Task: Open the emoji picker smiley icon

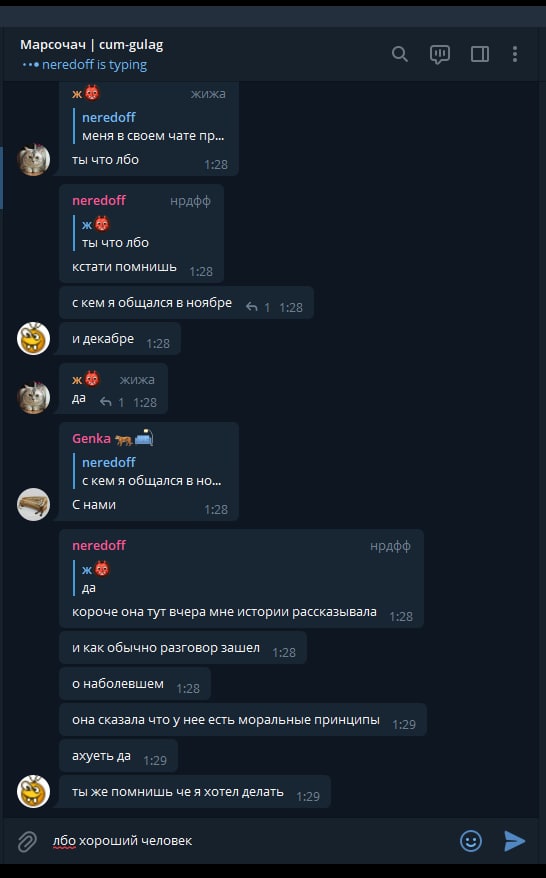Action: (x=470, y=840)
